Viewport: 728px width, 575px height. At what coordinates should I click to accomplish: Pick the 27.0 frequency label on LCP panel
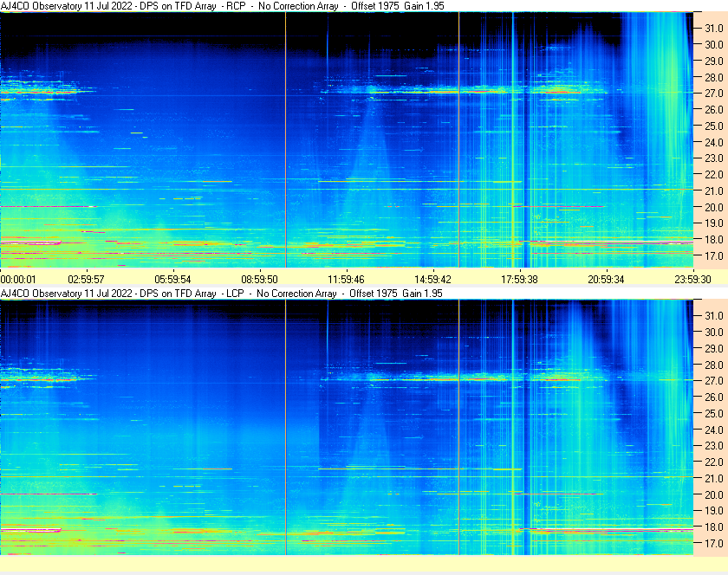pos(714,381)
